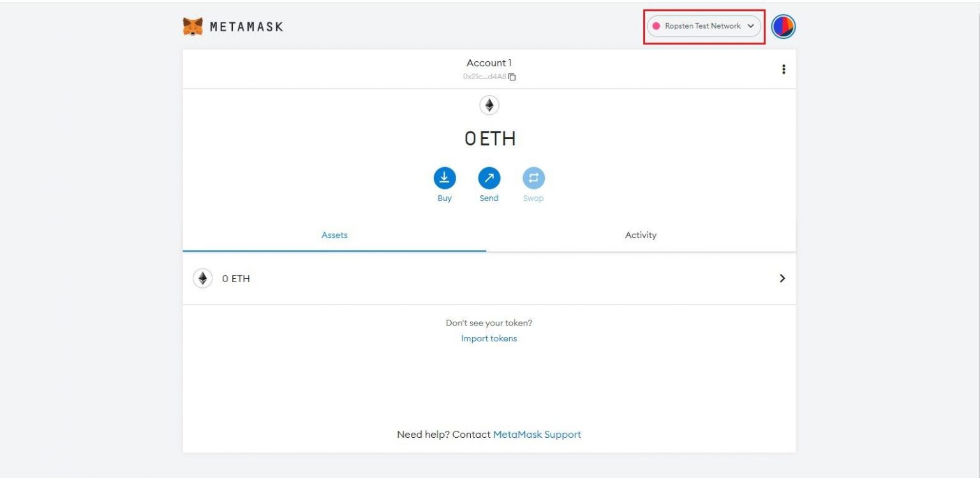Select the Assets tab
Viewport: 980px width, 478px height.
pos(334,235)
